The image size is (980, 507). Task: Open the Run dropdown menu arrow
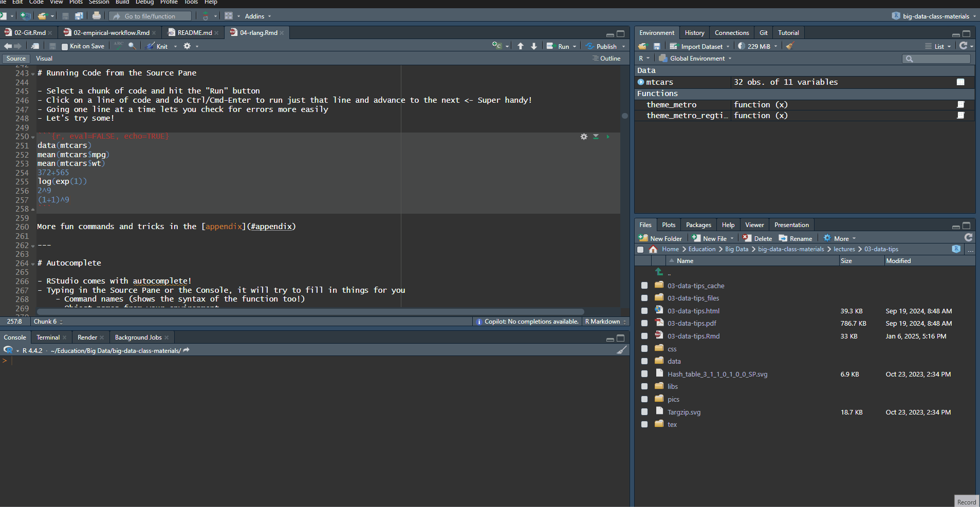point(575,47)
